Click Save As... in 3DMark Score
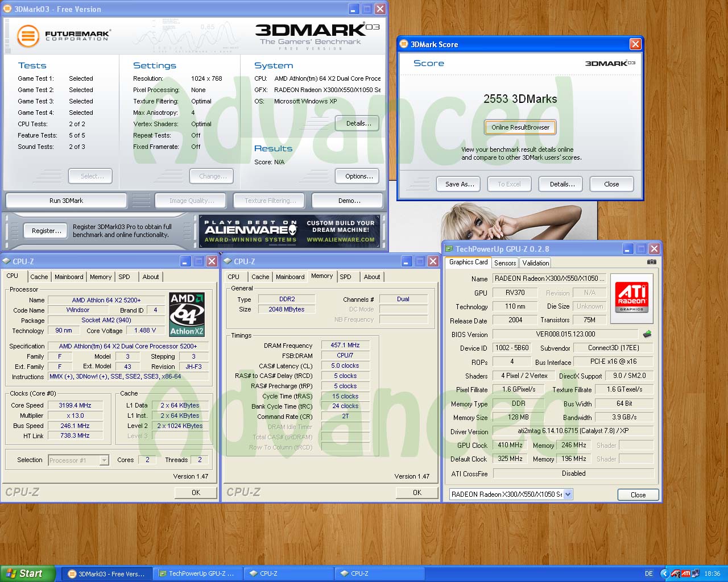Screen dimensions: 728x582 click(460, 184)
